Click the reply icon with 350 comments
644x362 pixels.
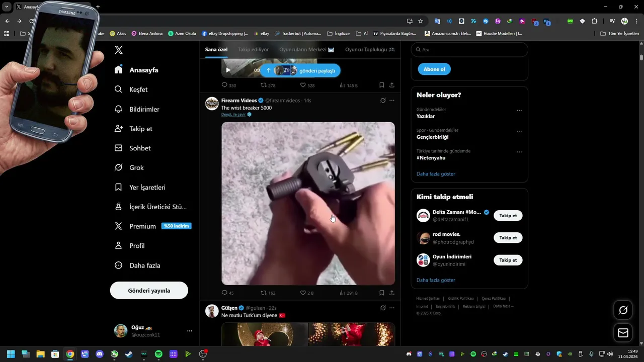point(225,85)
